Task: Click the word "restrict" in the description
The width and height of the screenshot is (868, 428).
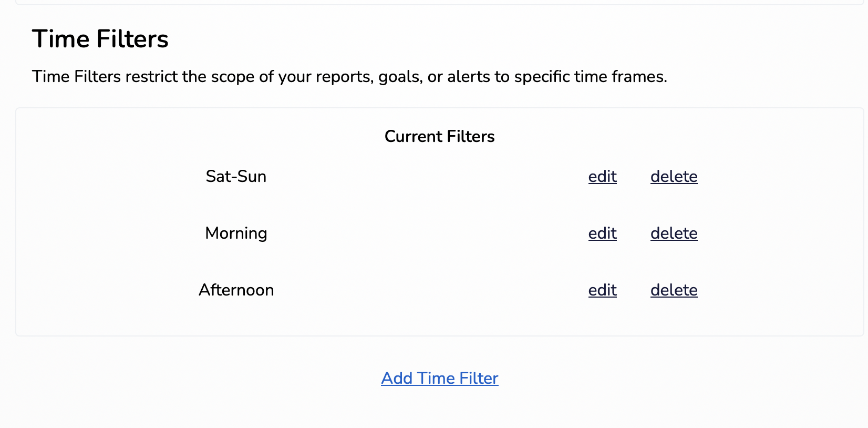Action: click(151, 77)
